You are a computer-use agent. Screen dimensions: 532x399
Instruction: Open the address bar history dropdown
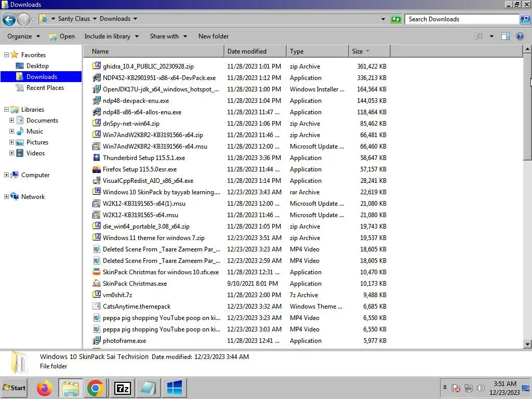tap(383, 19)
